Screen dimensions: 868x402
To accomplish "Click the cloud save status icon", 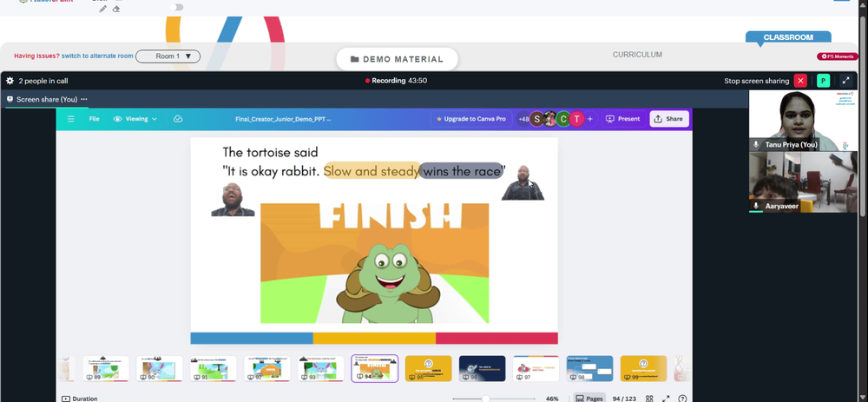I will click(x=178, y=119).
